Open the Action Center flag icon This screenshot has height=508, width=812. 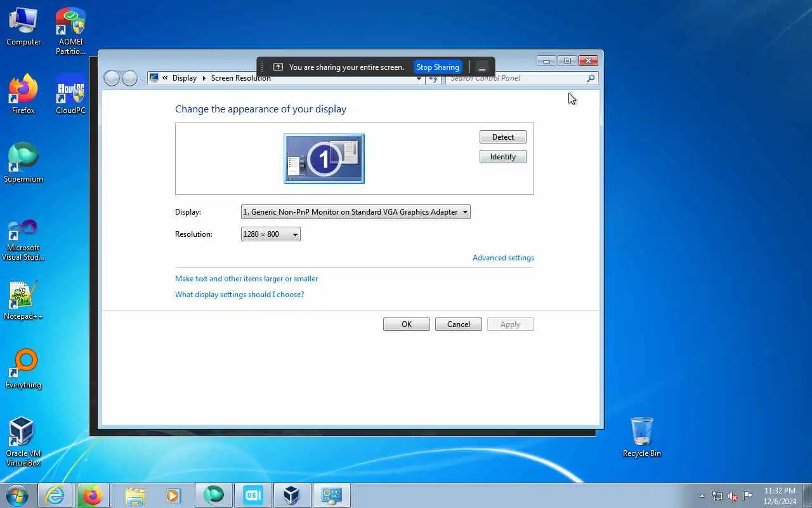748,496
